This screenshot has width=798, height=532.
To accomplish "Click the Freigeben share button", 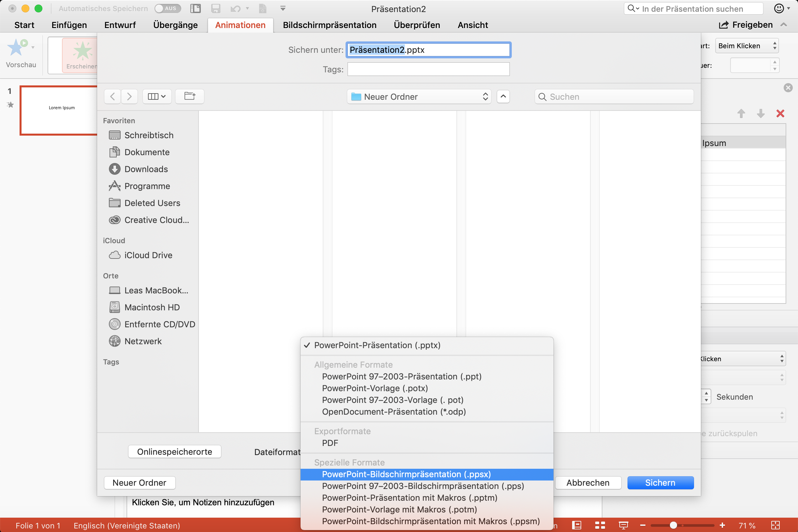I will pos(746,25).
